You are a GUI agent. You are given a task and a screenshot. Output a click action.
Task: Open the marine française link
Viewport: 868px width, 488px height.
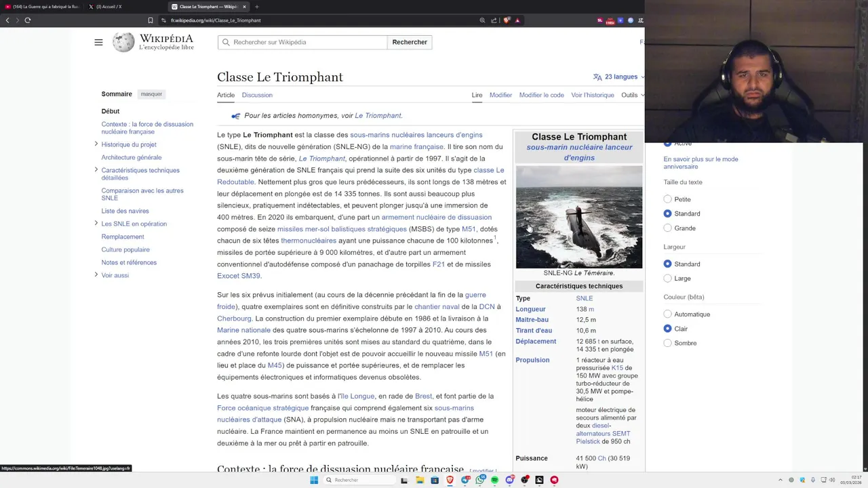(x=416, y=147)
